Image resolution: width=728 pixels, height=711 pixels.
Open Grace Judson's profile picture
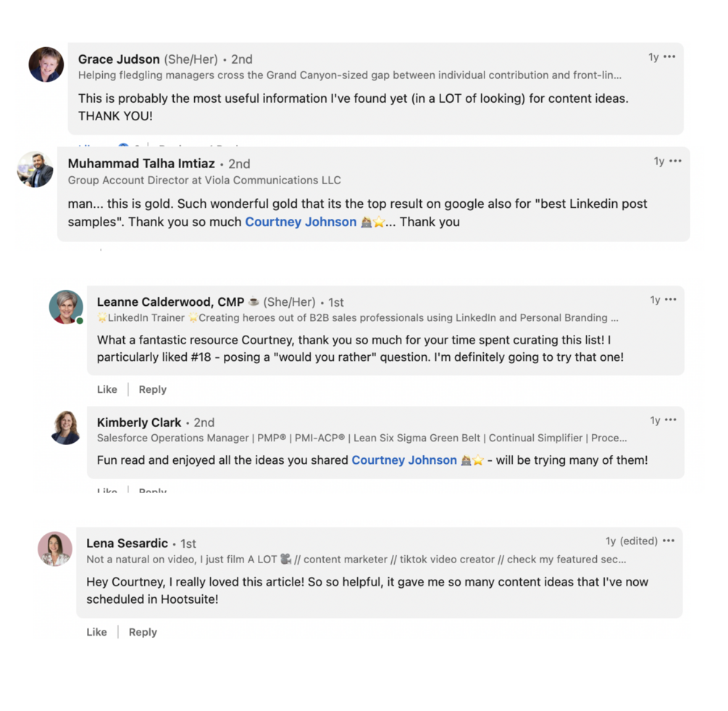(46, 65)
